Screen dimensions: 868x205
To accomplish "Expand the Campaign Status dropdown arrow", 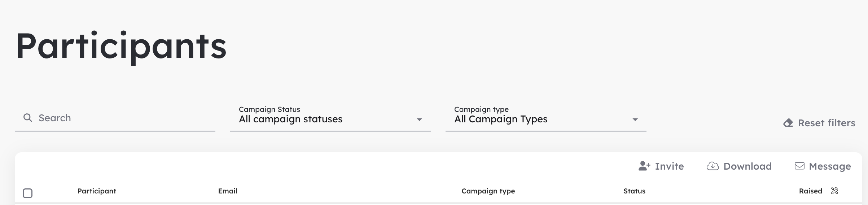I will 419,119.
